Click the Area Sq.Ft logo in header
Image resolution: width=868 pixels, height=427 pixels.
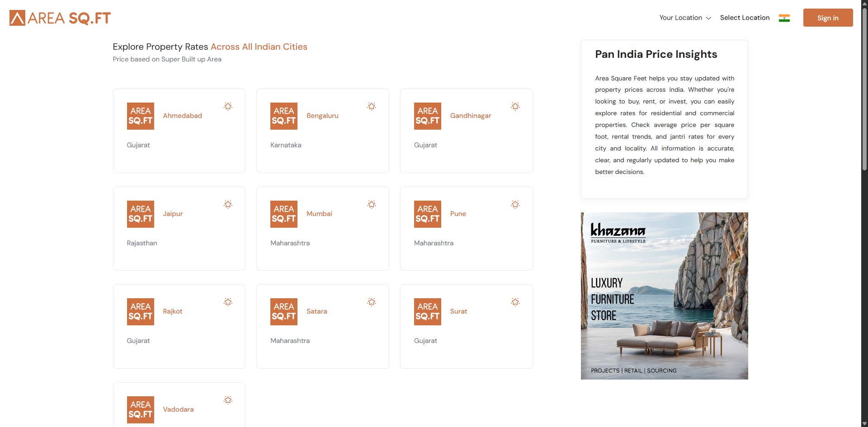coord(60,18)
